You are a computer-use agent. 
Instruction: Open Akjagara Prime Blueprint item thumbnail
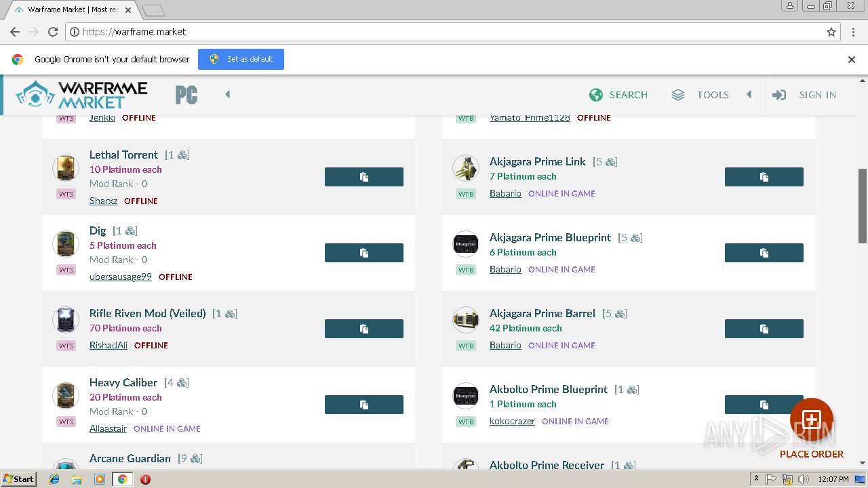tap(466, 244)
